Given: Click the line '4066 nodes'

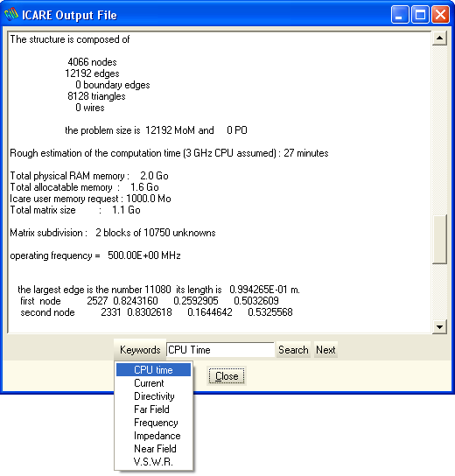Looking at the screenshot, I should click(92, 62).
